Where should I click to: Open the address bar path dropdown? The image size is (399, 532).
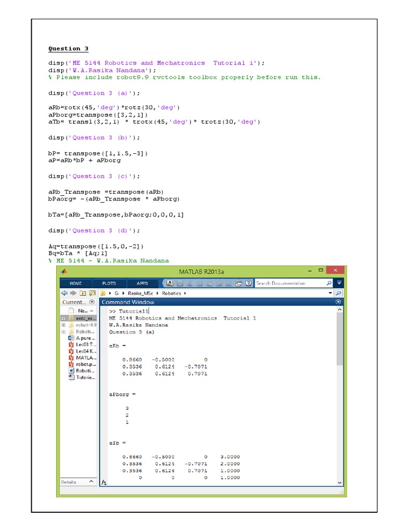pos(330,293)
